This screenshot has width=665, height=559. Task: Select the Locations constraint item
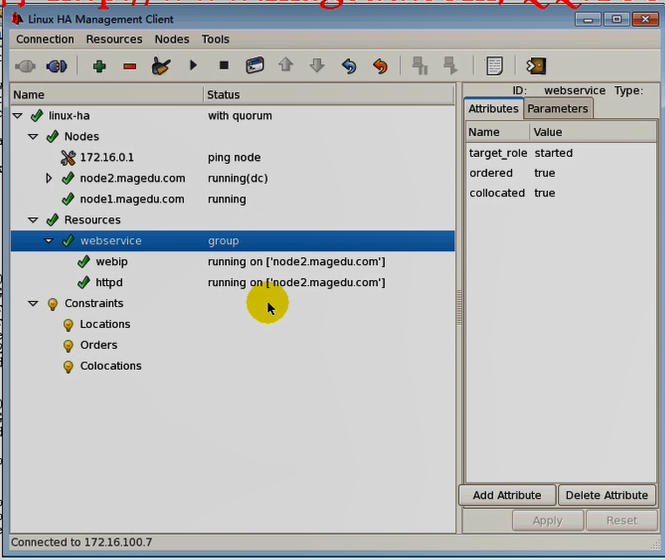tap(105, 324)
